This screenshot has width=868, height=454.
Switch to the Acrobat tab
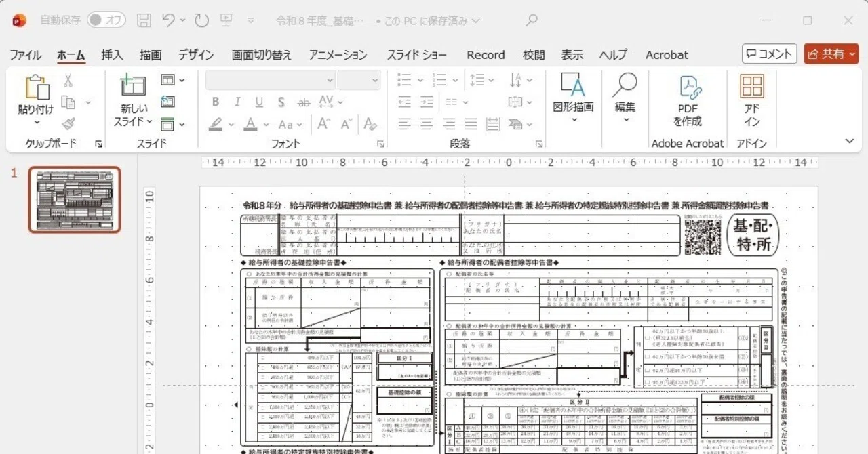point(667,55)
